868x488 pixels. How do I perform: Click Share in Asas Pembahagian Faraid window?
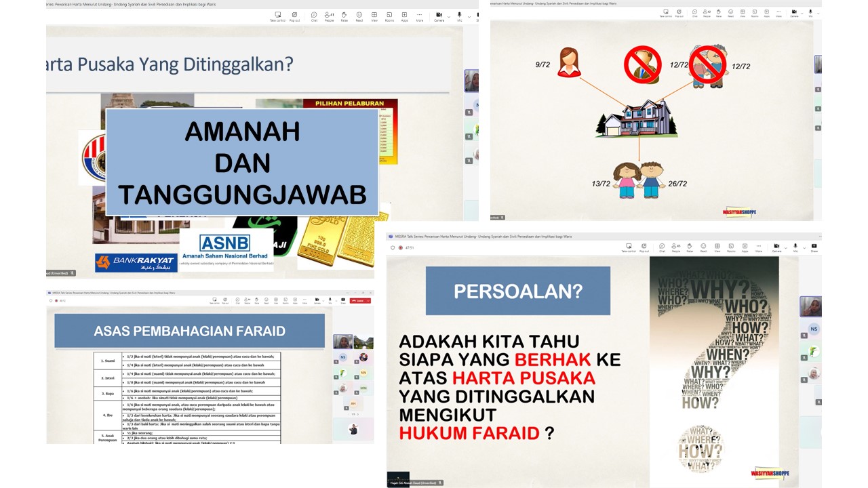coord(343,300)
